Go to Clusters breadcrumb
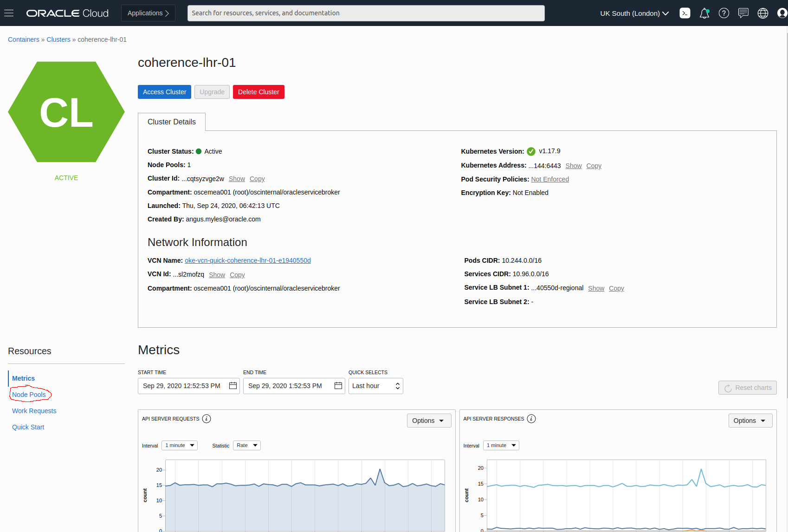 [x=58, y=39]
